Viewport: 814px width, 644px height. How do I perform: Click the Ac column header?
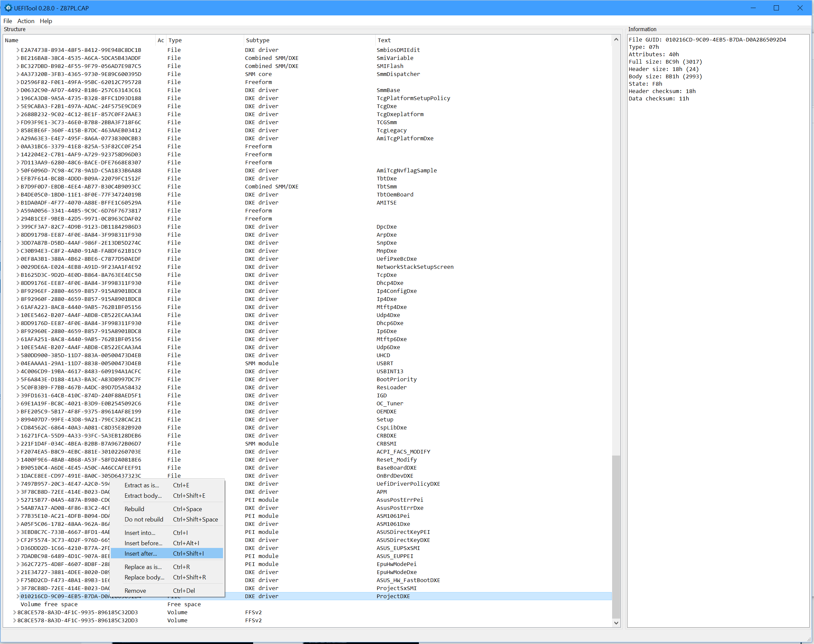coord(161,41)
